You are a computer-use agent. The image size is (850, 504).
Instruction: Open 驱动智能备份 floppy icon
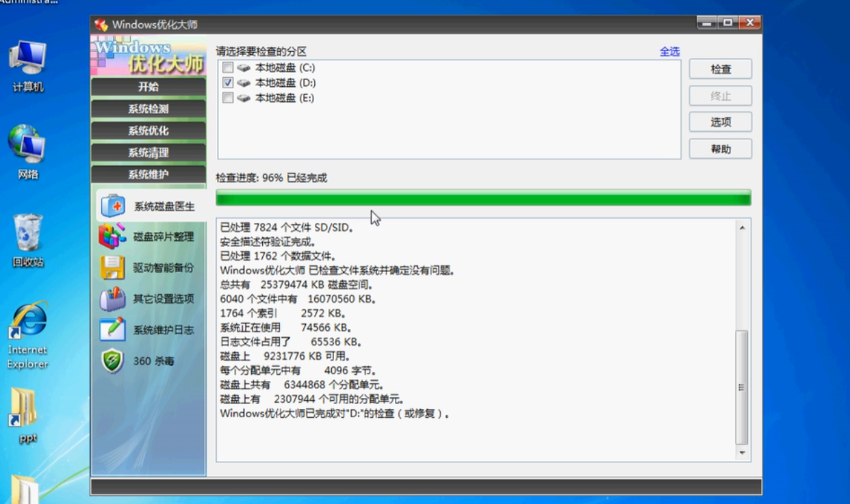pyautogui.click(x=112, y=267)
